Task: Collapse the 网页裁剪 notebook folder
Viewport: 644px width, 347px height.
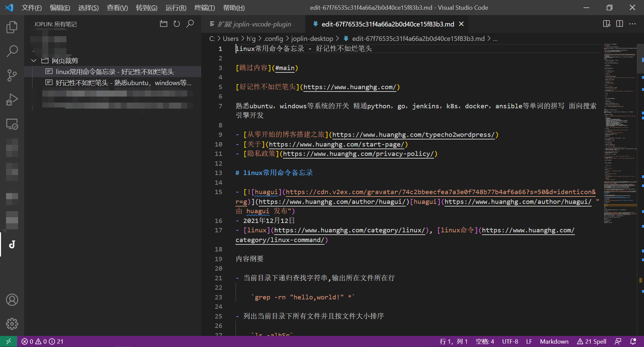Action: coord(34,61)
